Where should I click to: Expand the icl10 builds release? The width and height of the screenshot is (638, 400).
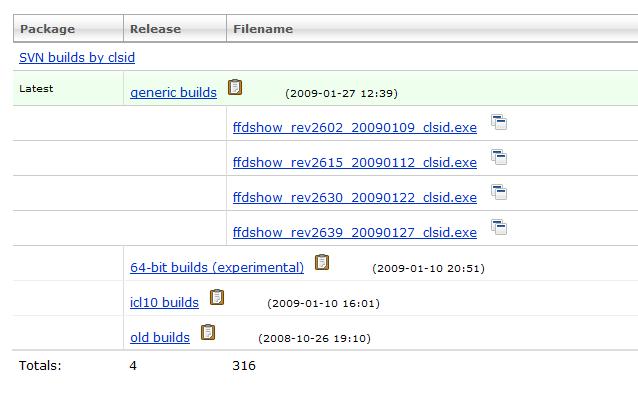[x=164, y=303]
